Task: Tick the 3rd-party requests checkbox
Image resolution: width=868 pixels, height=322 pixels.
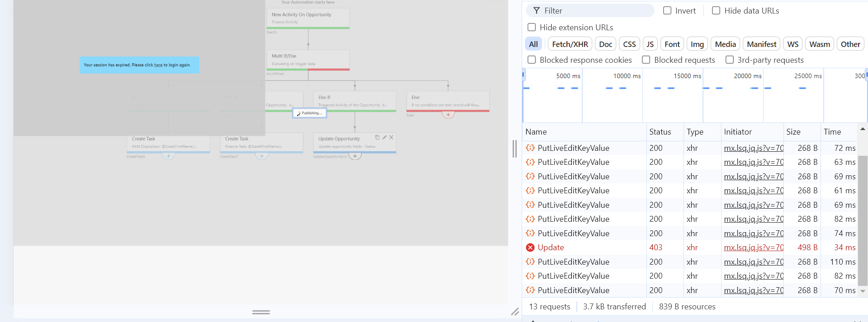Action: tap(730, 60)
